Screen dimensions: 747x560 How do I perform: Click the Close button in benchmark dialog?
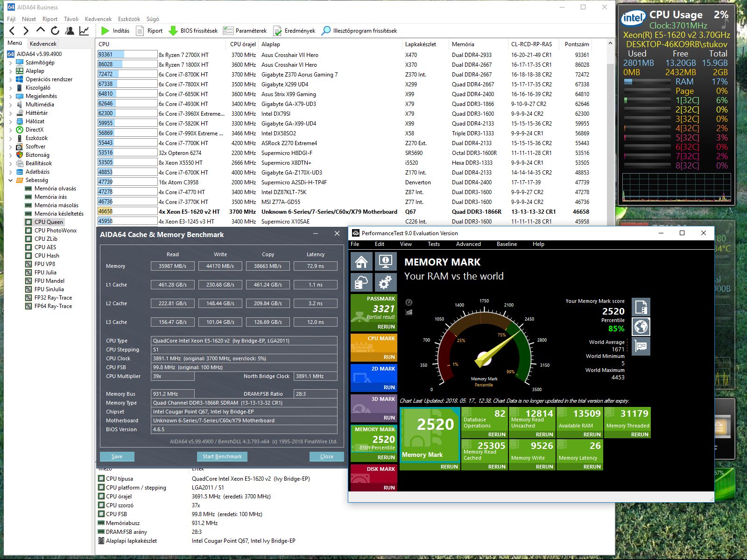(327, 456)
